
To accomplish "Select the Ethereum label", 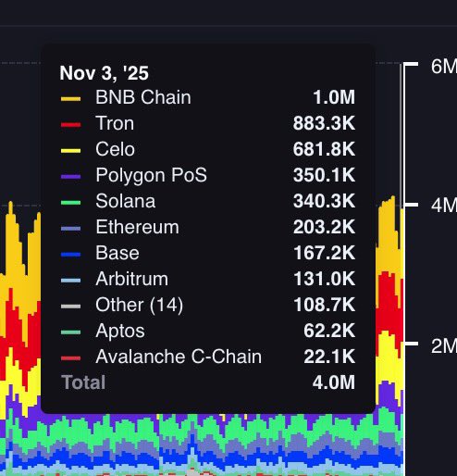I will pyautogui.click(x=138, y=227).
